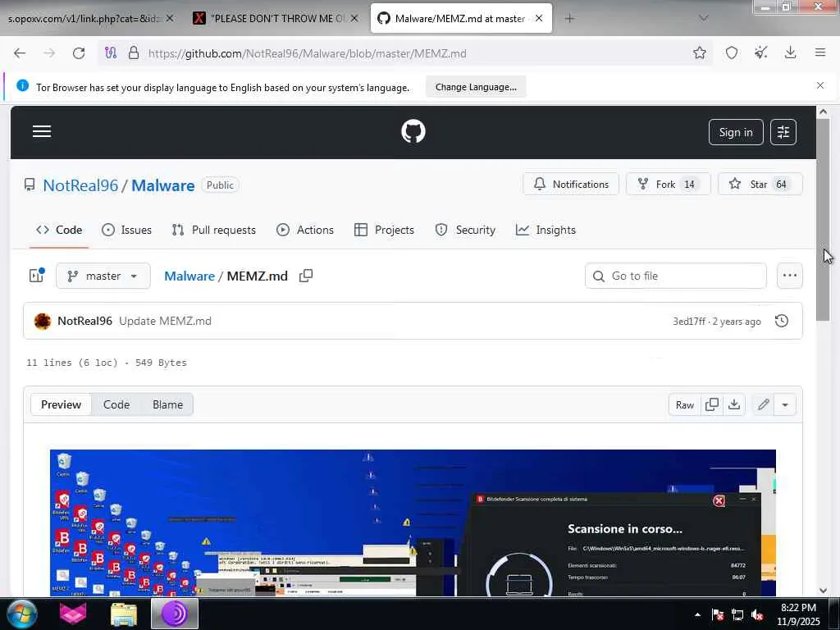Screen dimensions: 840x630
Task: Go back with the browser back arrow
Action: tap(20, 53)
